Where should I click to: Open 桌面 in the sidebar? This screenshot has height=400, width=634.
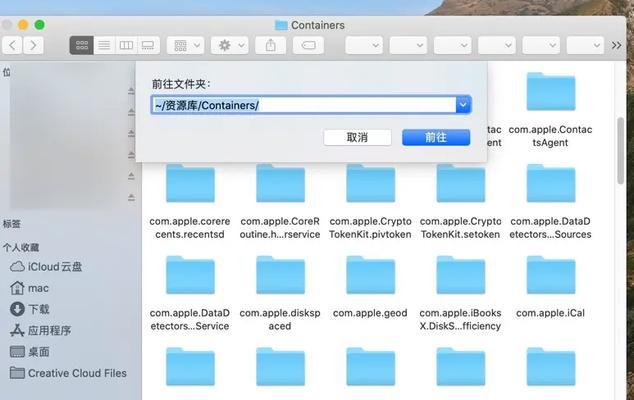[30, 352]
